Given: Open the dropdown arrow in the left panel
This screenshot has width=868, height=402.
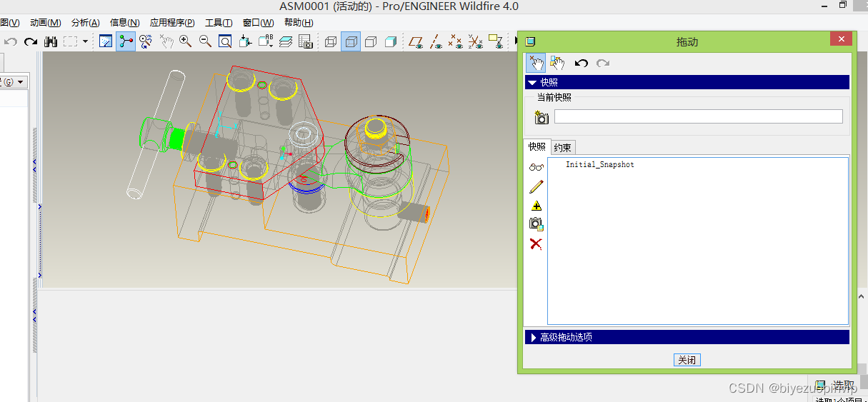Looking at the screenshot, I should [x=20, y=82].
